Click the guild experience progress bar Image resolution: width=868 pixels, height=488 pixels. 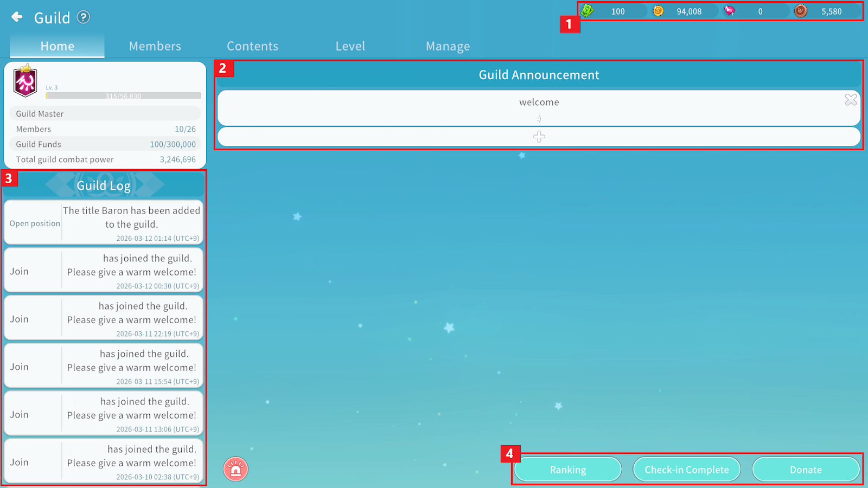pos(123,96)
